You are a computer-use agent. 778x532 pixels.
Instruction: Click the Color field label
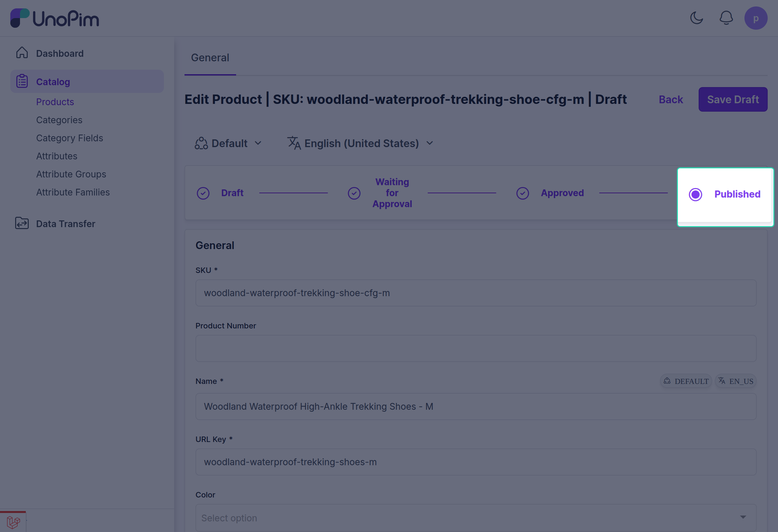coord(205,495)
